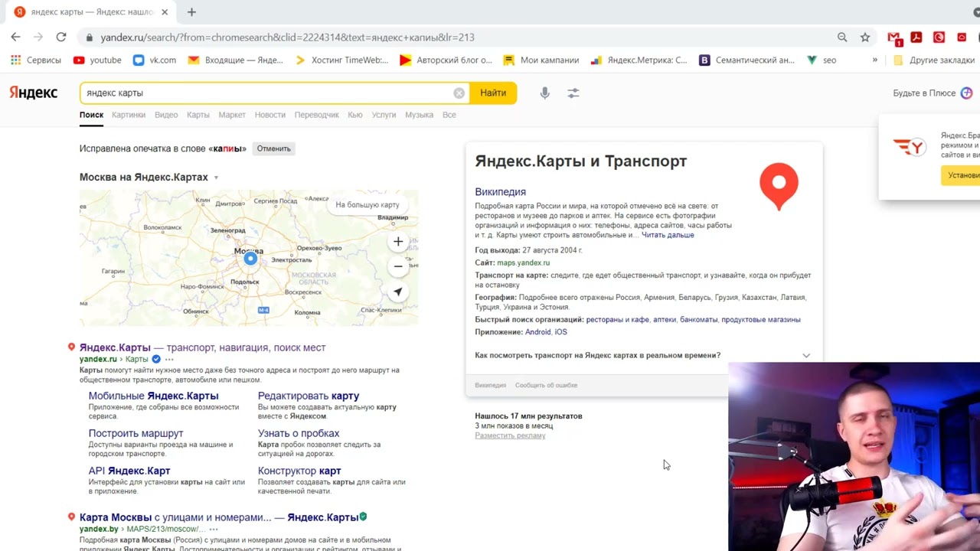This screenshot has width=980, height=551.
Task: Click На большую карту on map
Action: [367, 204]
